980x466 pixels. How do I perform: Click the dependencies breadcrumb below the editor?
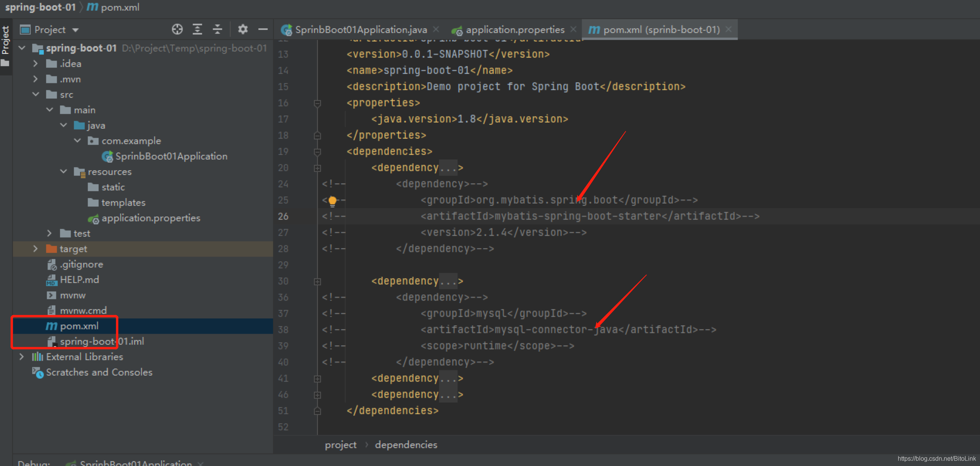pyautogui.click(x=406, y=445)
